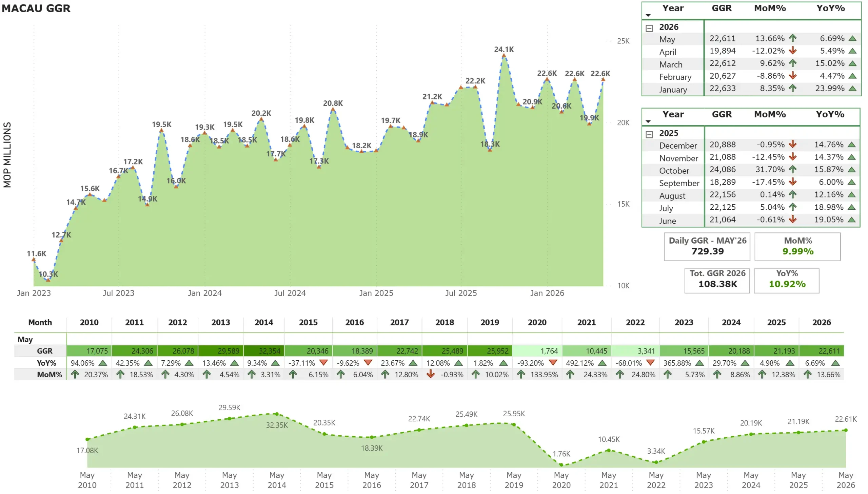Open sort arrow under 2025 table Year header
868x494 pixels.
coord(648,121)
